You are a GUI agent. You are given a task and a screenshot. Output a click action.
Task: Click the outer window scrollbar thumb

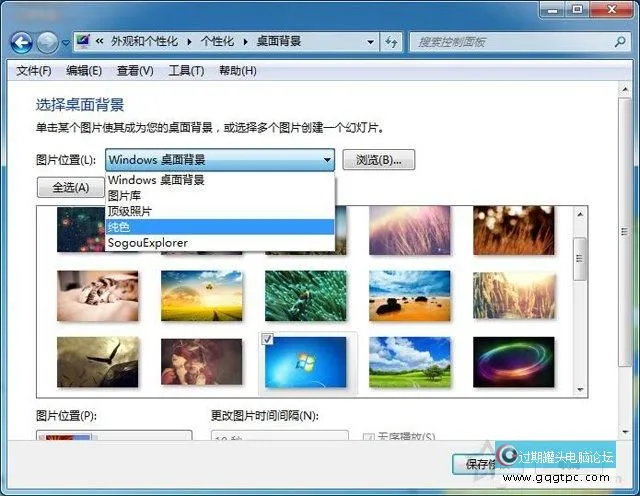[625, 232]
